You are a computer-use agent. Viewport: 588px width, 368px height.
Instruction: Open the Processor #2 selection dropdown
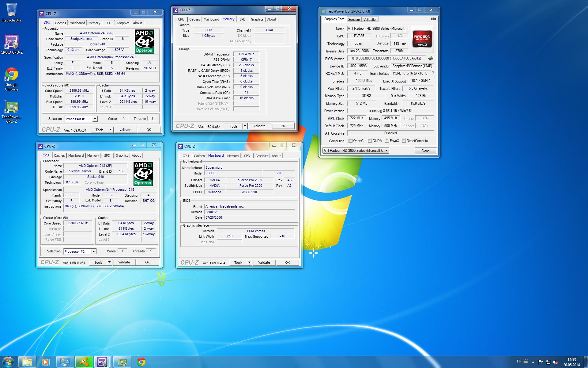94,251
